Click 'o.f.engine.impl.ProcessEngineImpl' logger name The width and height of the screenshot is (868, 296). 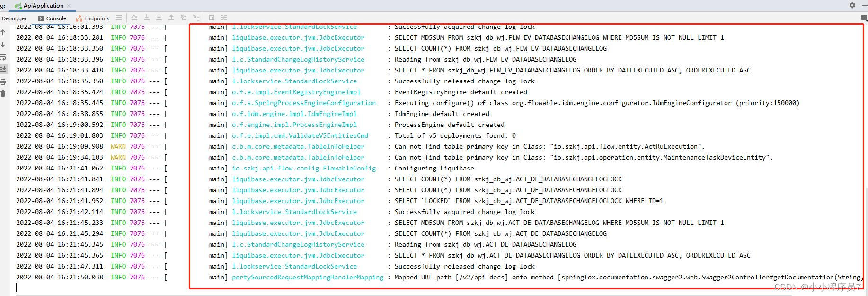(294, 125)
